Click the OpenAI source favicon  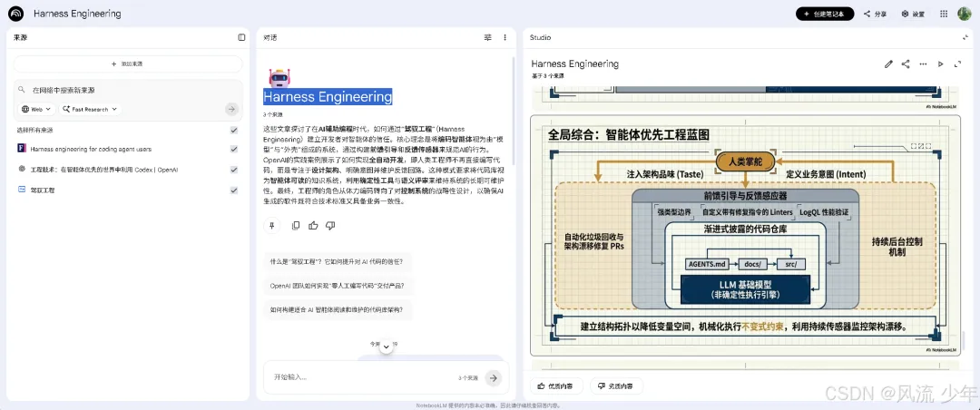coord(22,170)
